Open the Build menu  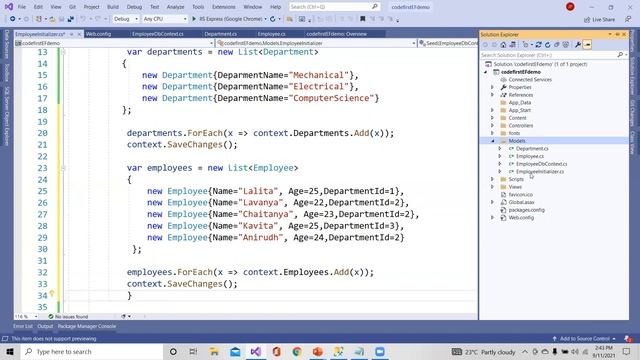click(x=113, y=7)
